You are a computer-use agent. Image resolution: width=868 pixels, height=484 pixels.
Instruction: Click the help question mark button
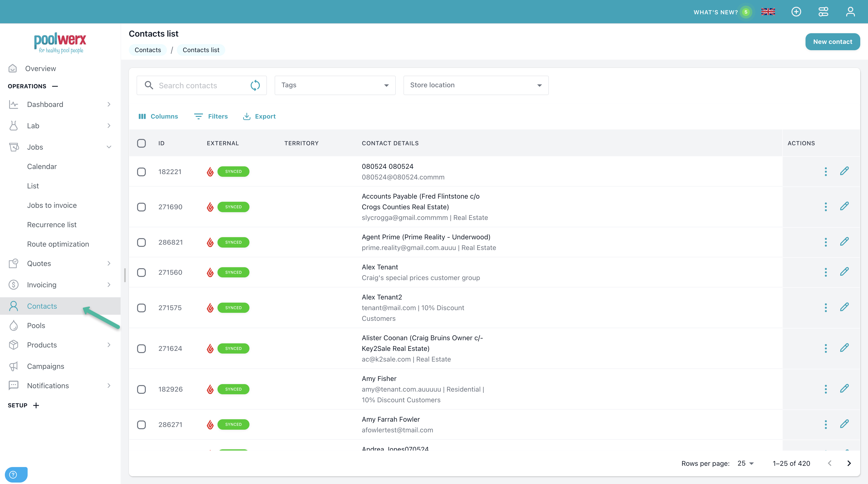pyautogui.click(x=14, y=475)
